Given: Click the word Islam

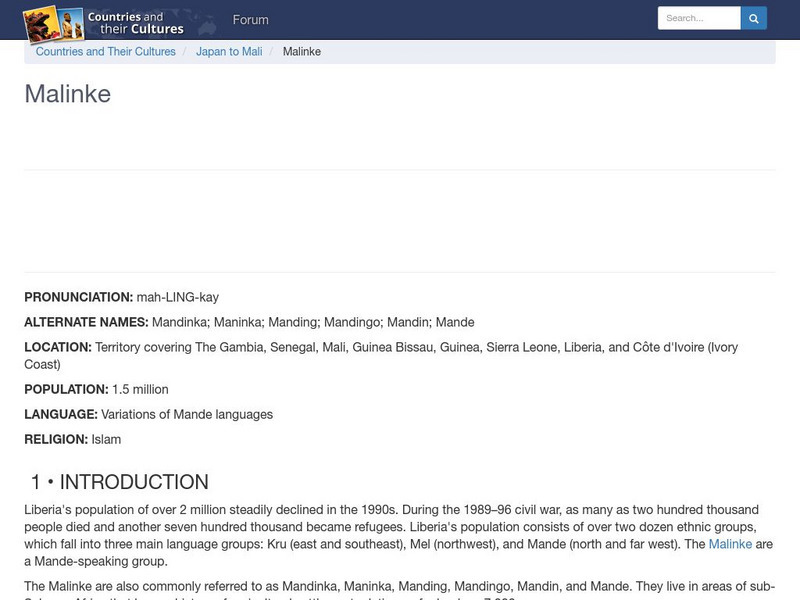Looking at the screenshot, I should click(106, 439).
